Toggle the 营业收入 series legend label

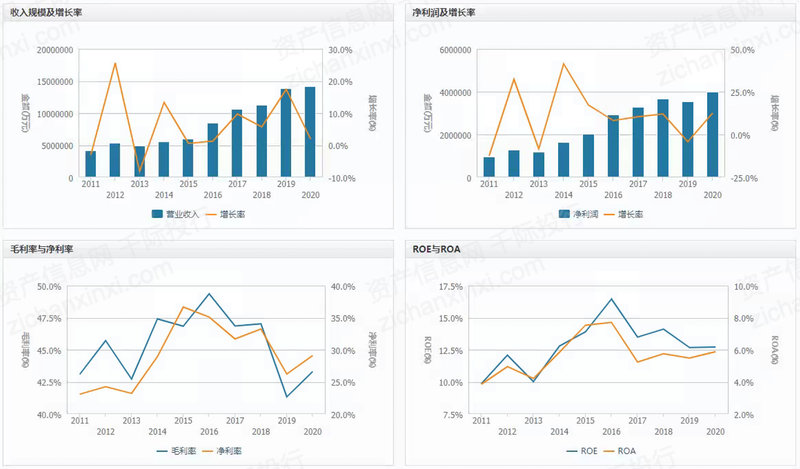click(x=184, y=214)
